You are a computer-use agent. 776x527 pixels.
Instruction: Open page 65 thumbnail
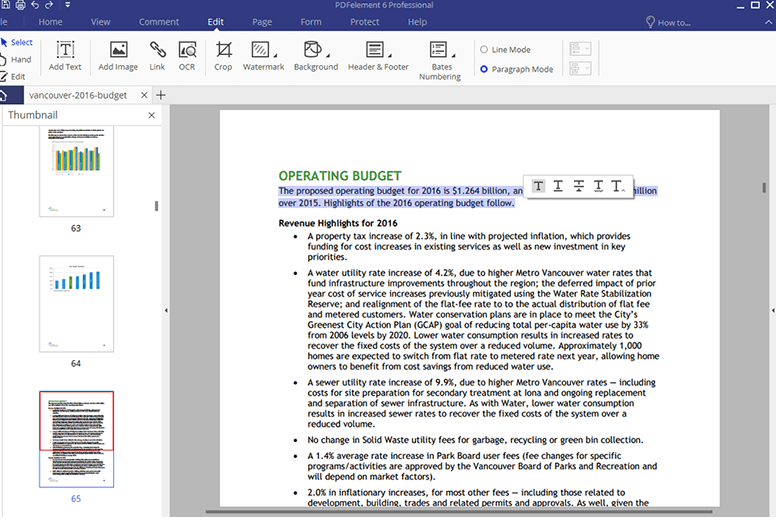76,439
